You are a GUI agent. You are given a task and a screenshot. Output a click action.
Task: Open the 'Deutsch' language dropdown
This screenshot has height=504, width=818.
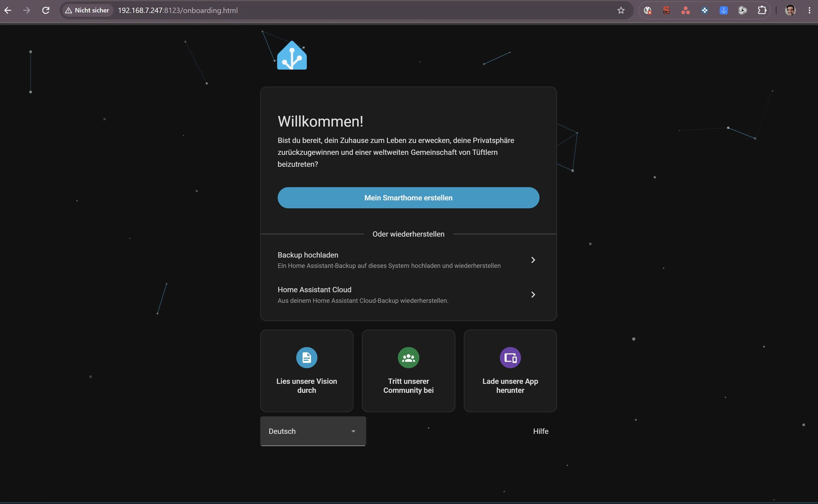point(313,431)
